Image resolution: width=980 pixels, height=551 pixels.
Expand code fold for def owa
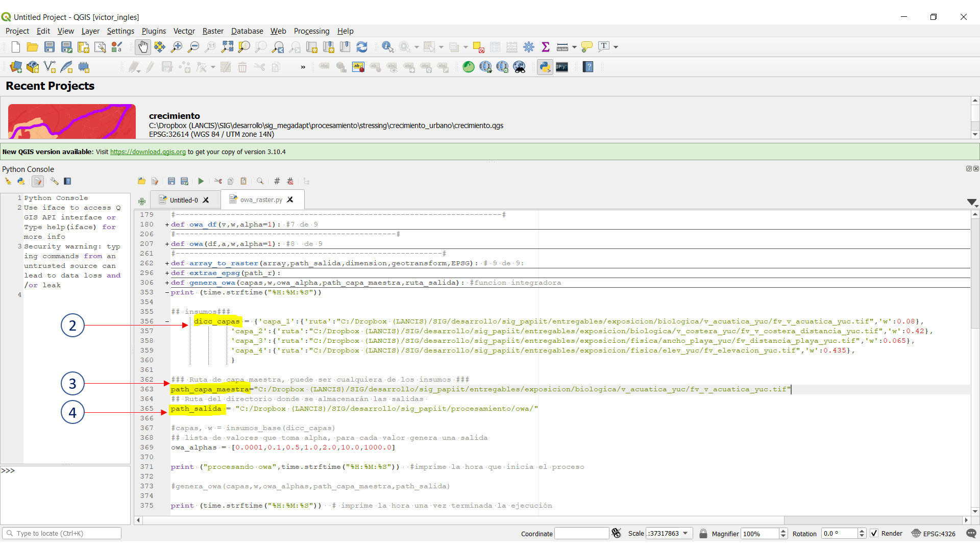click(x=167, y=244)
